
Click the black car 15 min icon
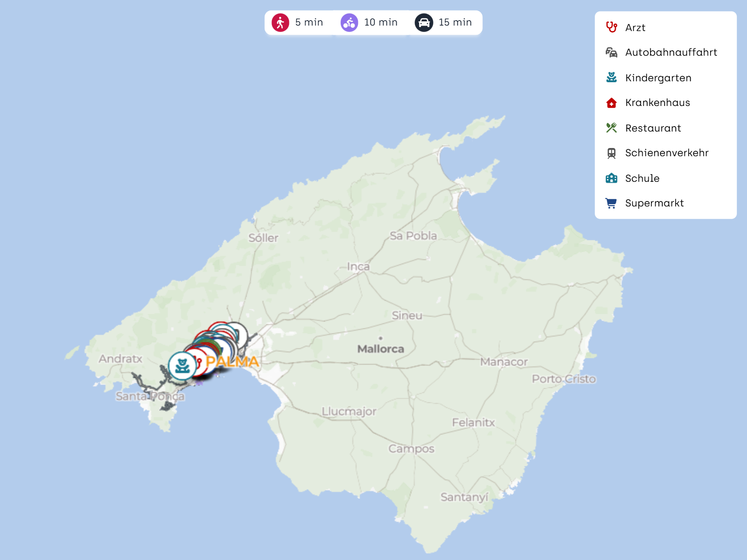(x=424, y=22)
